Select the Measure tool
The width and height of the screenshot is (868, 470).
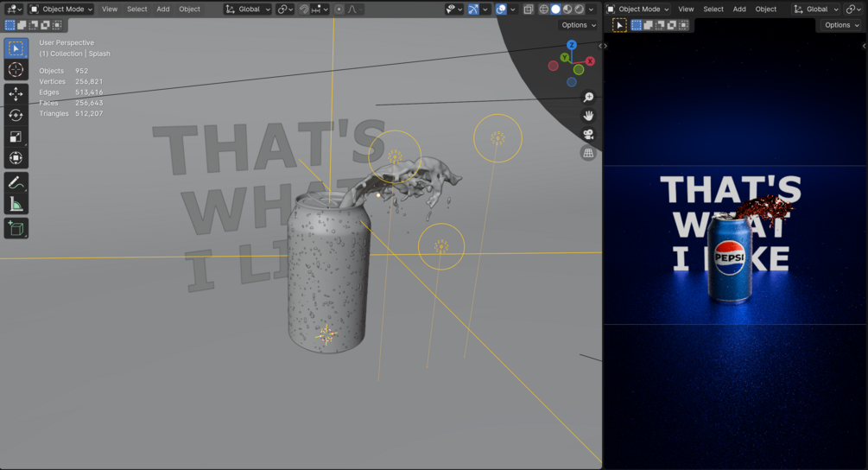[16, 204]
